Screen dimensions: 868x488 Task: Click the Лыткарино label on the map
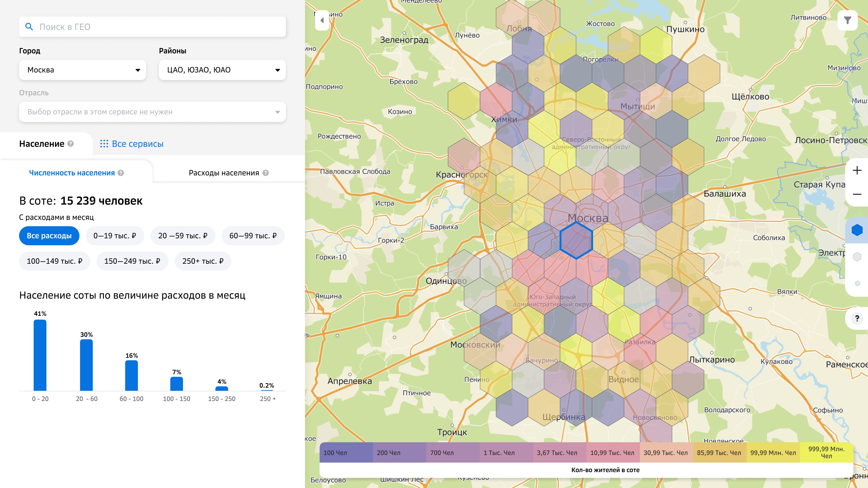point(712,360)
